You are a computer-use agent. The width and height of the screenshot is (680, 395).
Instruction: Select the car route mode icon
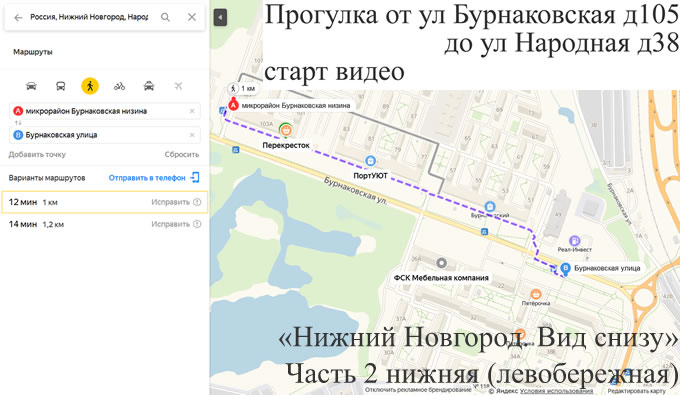click(x=31, y=86)
